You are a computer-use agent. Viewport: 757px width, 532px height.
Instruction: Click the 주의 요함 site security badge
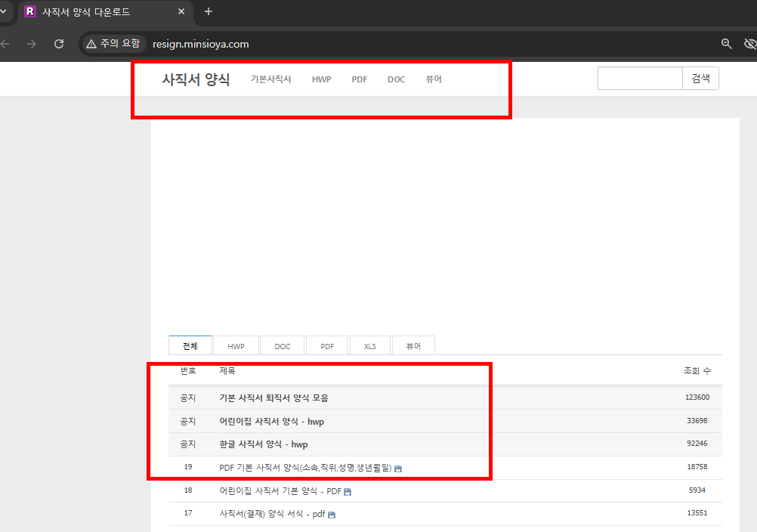point(112,43)
